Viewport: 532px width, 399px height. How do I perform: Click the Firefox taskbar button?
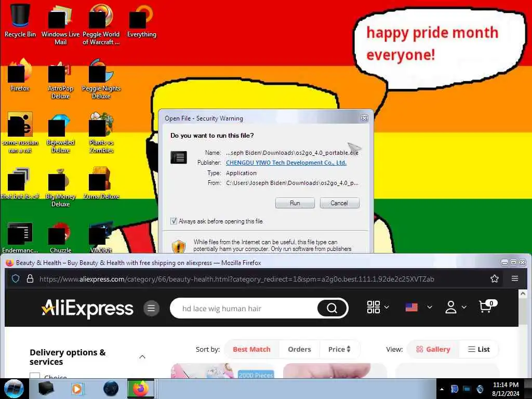141,389
